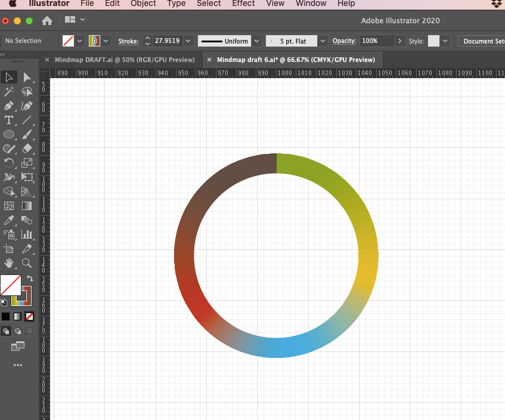This screenshot has height=420, width=505.
Task: Open the Stroke panel link
Action: pos(128,41)
